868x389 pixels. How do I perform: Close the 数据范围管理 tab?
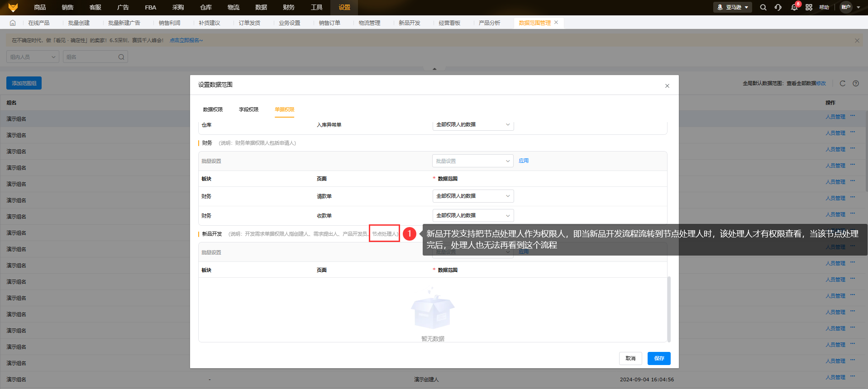click(556, 22)
